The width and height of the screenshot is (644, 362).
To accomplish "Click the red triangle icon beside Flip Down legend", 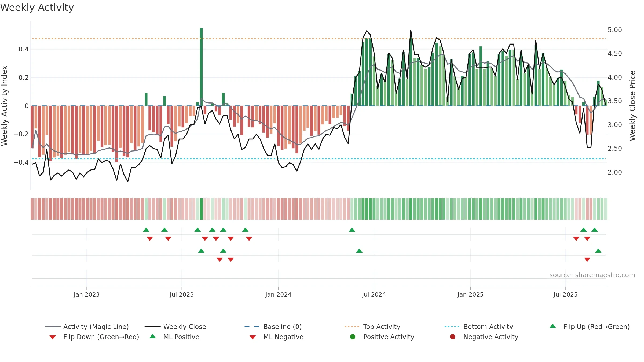I will pos(53,337).
